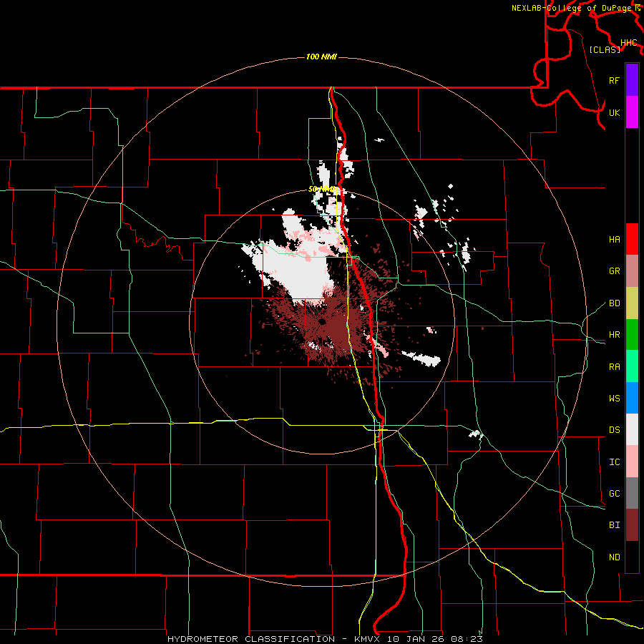This screenshot has width=644, height=644.
Task: Pick the light green RA legend swatch
Action: click(632, 366)
